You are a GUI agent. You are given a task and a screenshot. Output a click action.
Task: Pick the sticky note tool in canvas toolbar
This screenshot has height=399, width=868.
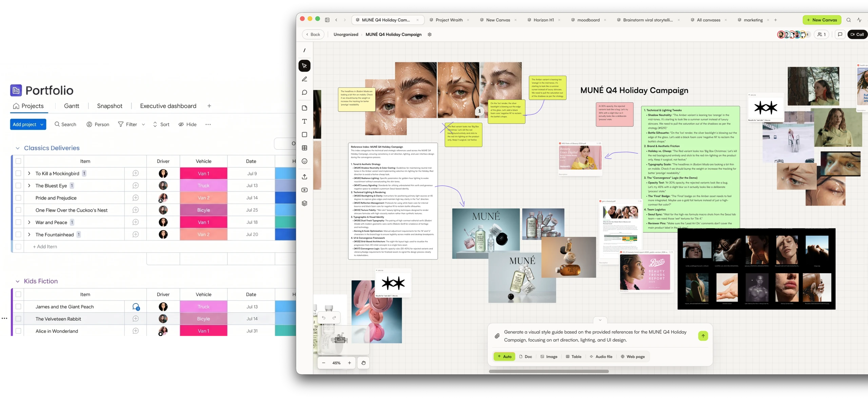(x=304, y=108)
